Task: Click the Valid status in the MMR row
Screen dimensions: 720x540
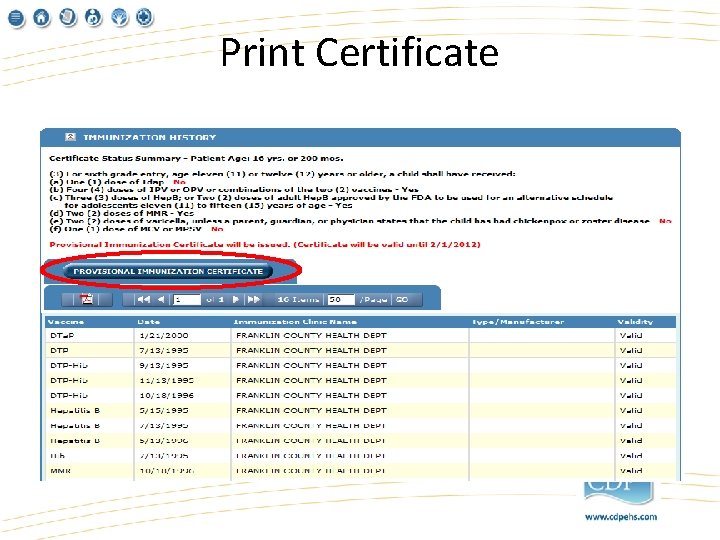Action: pos(631,471)
